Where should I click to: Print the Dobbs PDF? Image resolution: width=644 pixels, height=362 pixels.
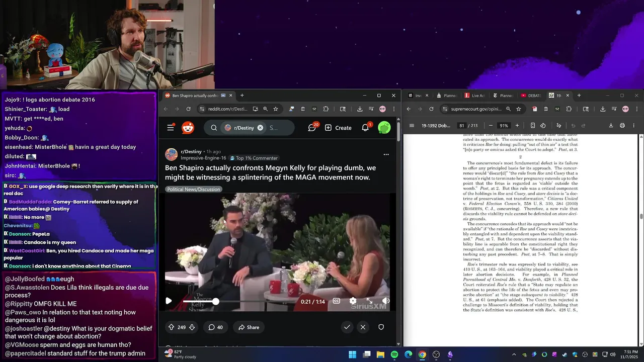click(622, 125)
